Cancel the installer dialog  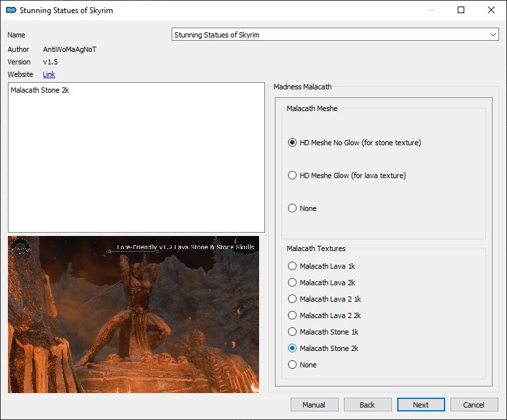(473, 405)
